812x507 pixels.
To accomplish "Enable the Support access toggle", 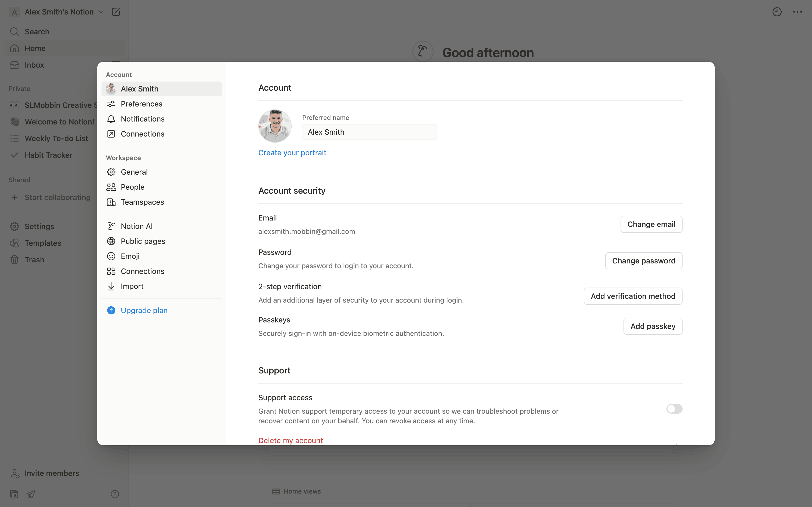I will [x=674, y=409].
